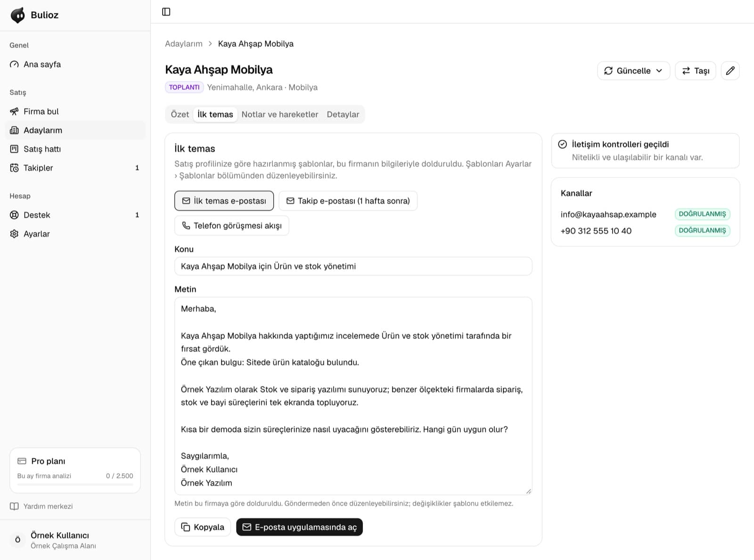Open Notlar ve hareketler tab

(x=280, y=114)
